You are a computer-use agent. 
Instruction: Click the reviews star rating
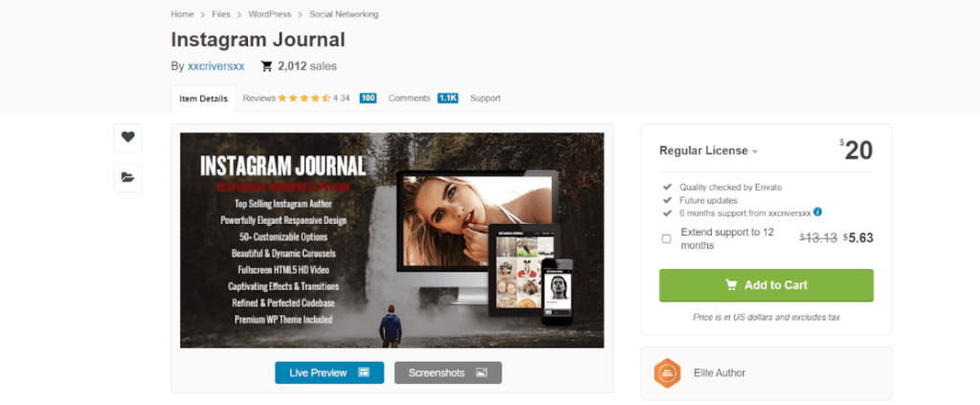click(x=303, y=98)
